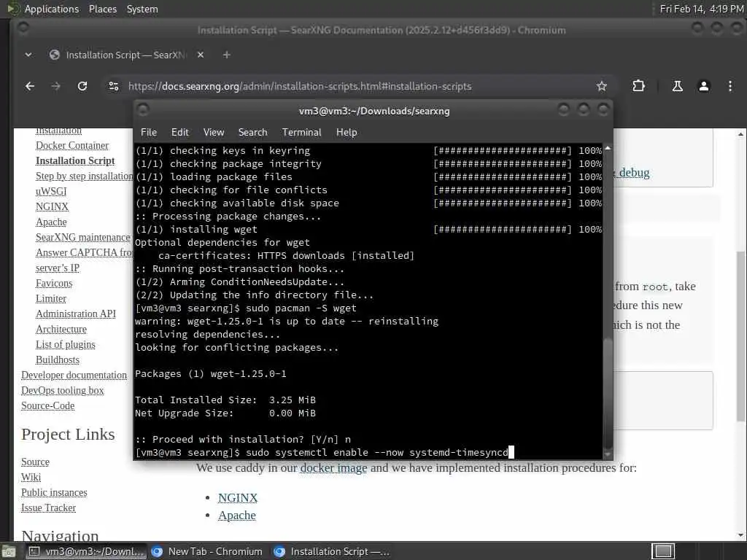Expand the tab search dropdown chevron

(28, 55)
